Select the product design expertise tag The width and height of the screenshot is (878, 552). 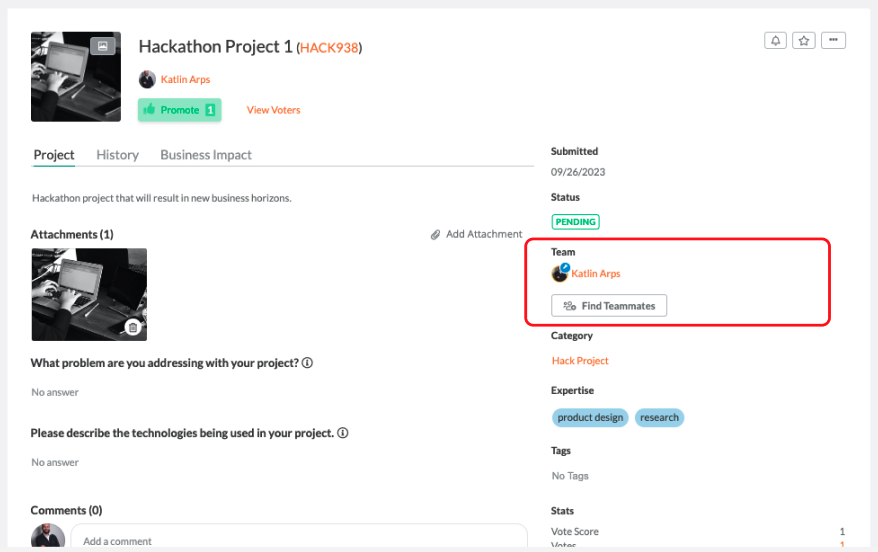[x=590, y=418]
